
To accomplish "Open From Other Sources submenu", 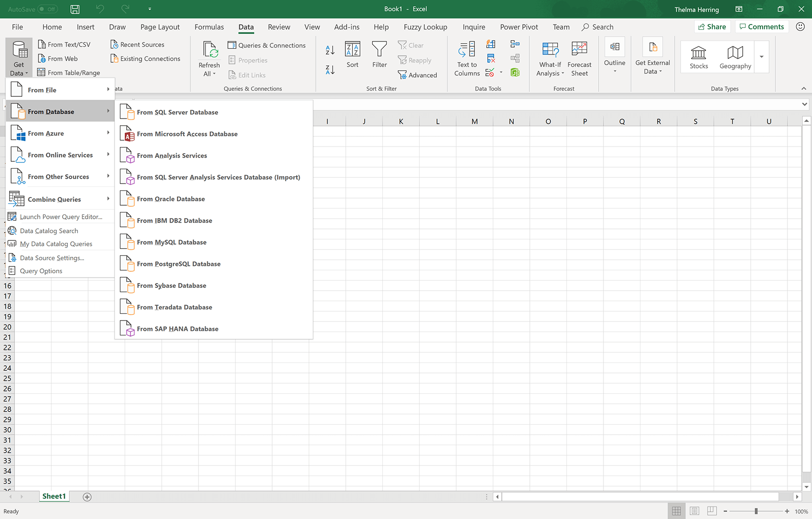I will click(61, 177).
